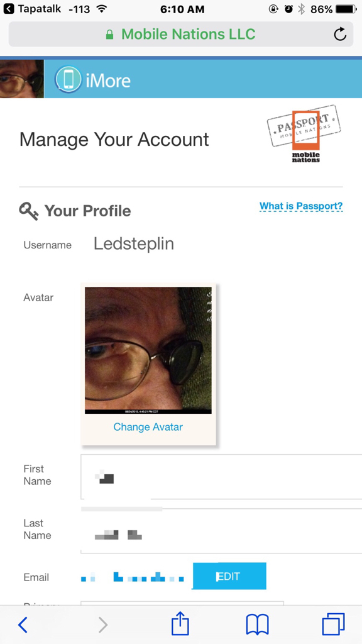This screenshot has height=644, width=362.
Task: Tap the forward navigation arrow
Action: tap(102, 625)
